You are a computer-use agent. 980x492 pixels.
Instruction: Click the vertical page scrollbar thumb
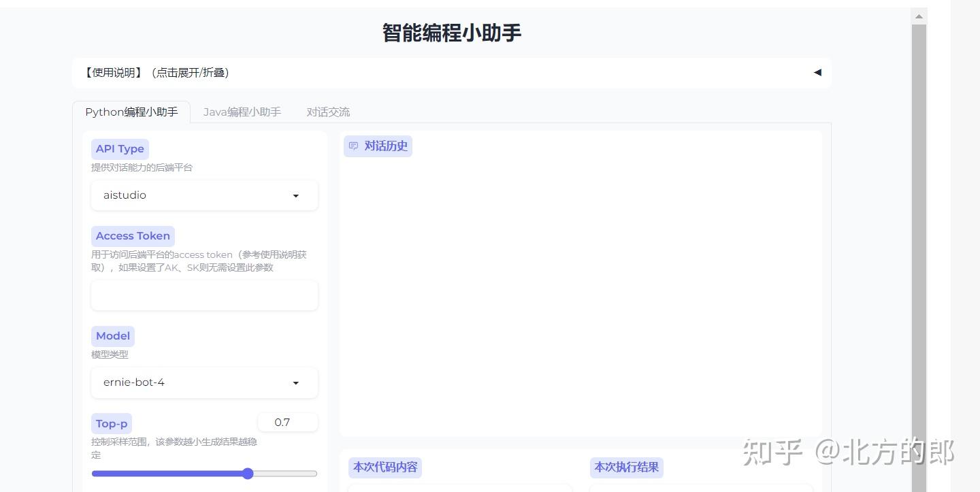coord(919,257)
